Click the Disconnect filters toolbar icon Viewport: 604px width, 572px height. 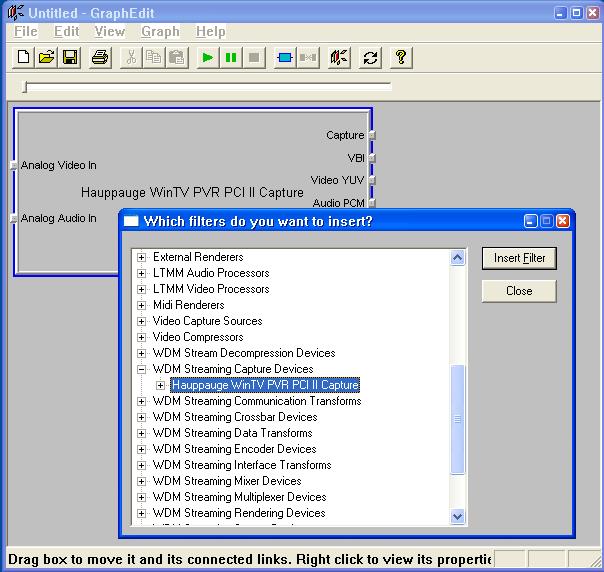pos(308,58)
